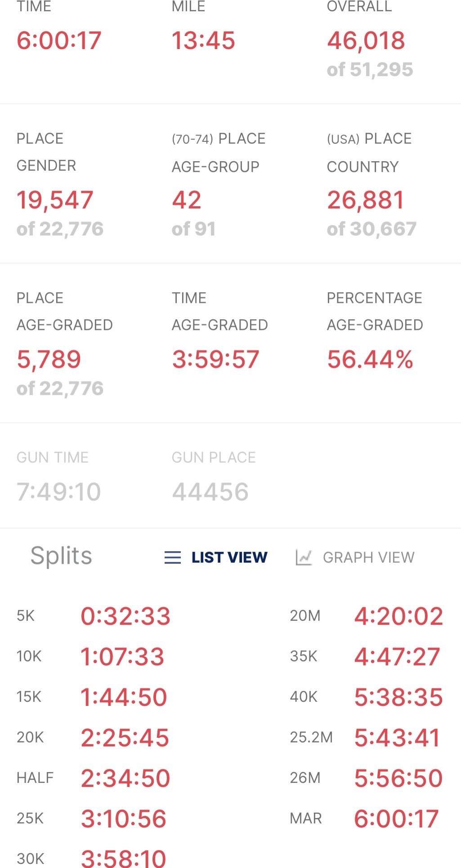Tap the 10K split time 1:07:33
Viewport: 461px width, 868px height.
[x=122, y=656]
